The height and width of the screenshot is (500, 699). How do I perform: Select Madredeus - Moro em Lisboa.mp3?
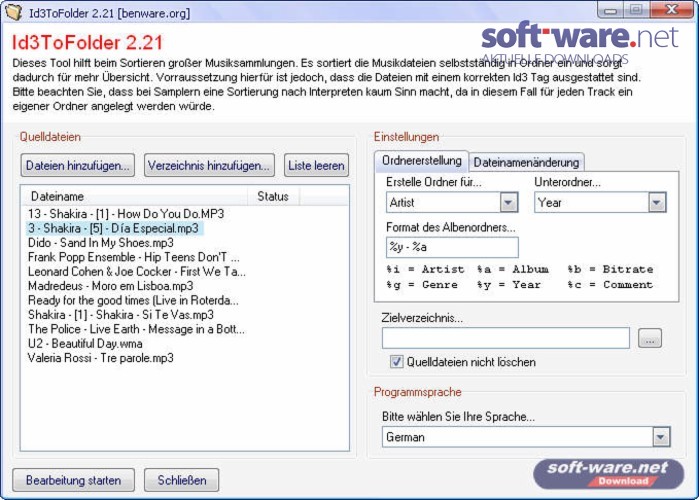pos(111,286)
